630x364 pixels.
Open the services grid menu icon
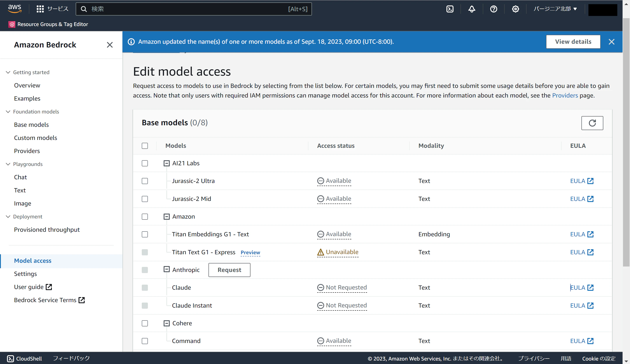point(40,9)
